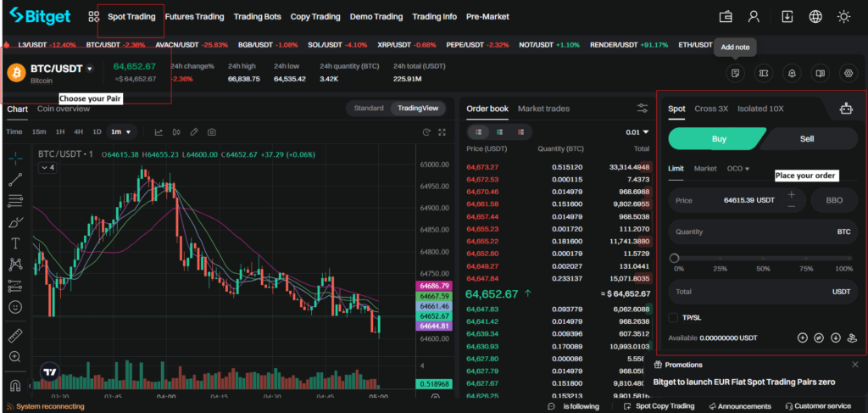The width and height of the screenshot is (868, 413).
Task: Tick the TP/SL checkbox
Action: pos(673,318)
